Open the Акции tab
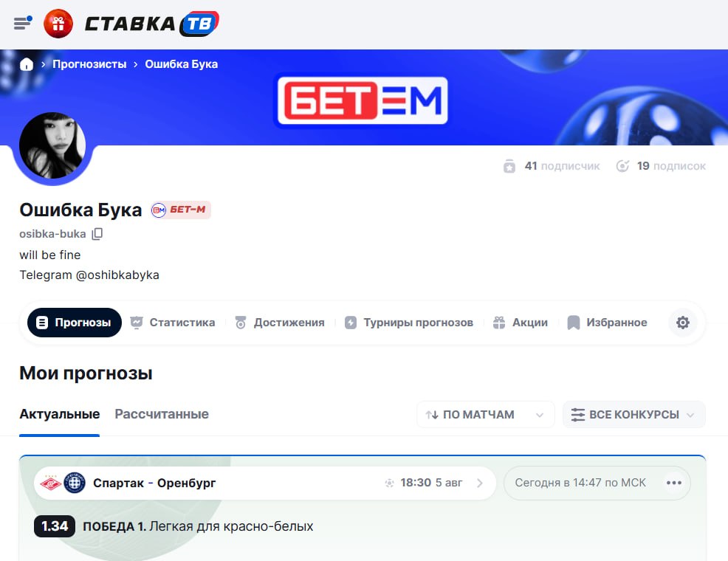Viewport: 728px width, 561px height. (521, 323)
